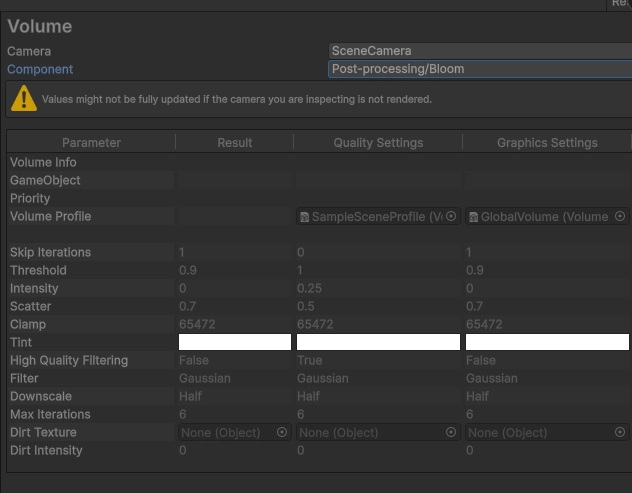
Task: Click the Result Threshold value 0.9
Action: click(188, 270)
